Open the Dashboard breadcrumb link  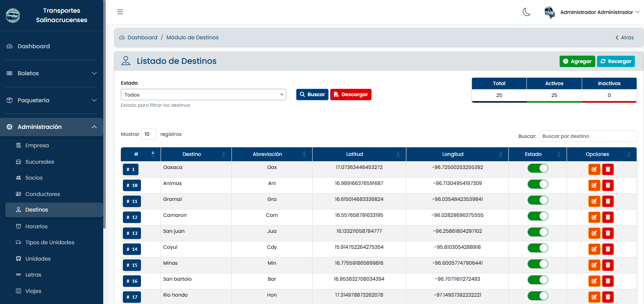point(142,37)
